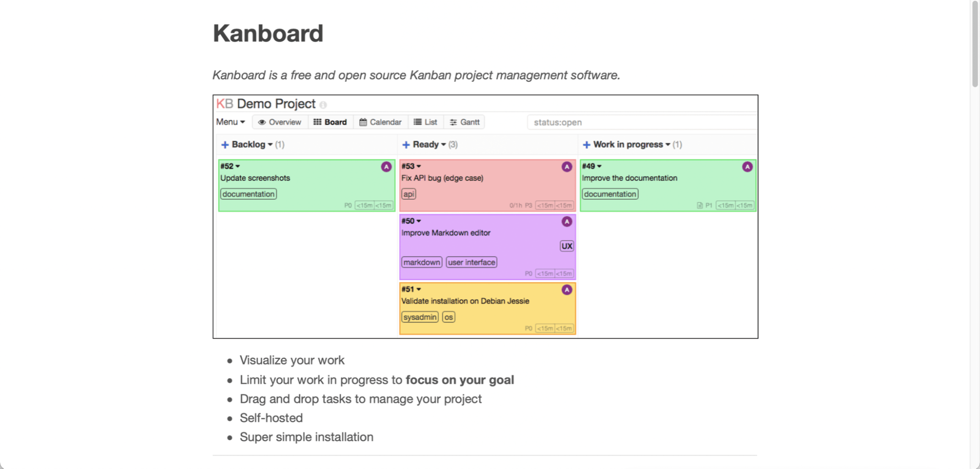The height and width of the screenshot is (469, 980).
Task: Click the info icon beside Demo Project
Action: tap(323, 105)
